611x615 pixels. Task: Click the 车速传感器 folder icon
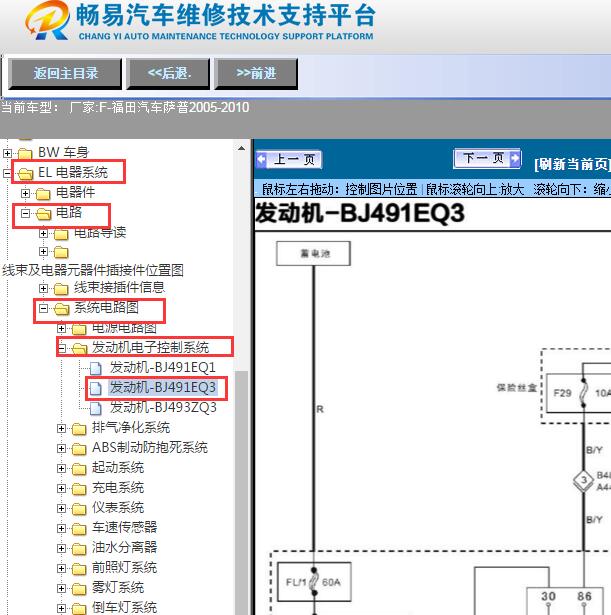point(79,529)
